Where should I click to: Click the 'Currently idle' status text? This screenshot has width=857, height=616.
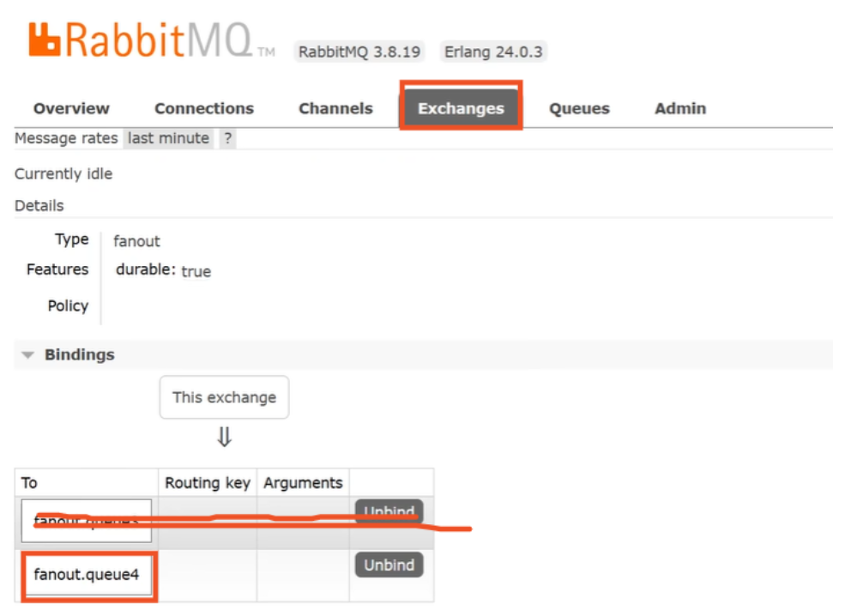(63, 174)
